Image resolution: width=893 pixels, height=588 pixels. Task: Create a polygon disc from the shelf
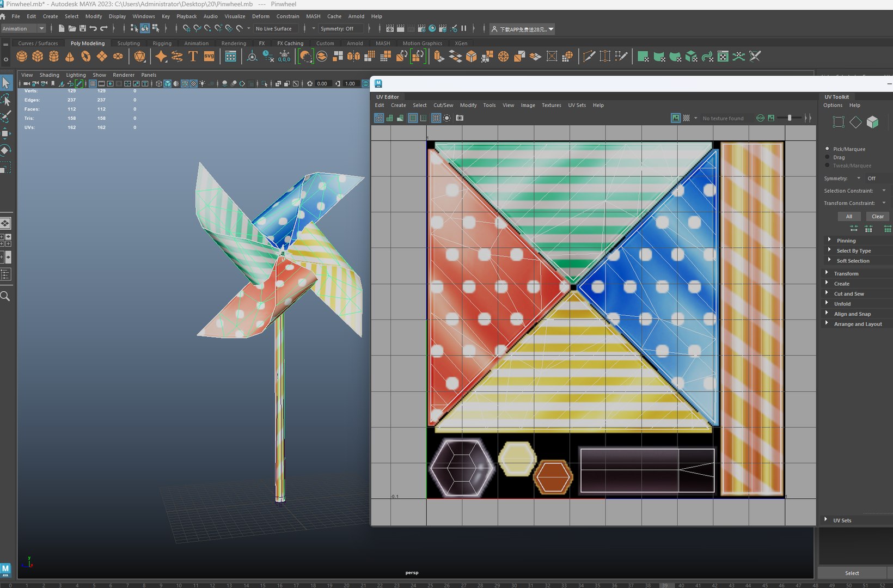[118, 56]
